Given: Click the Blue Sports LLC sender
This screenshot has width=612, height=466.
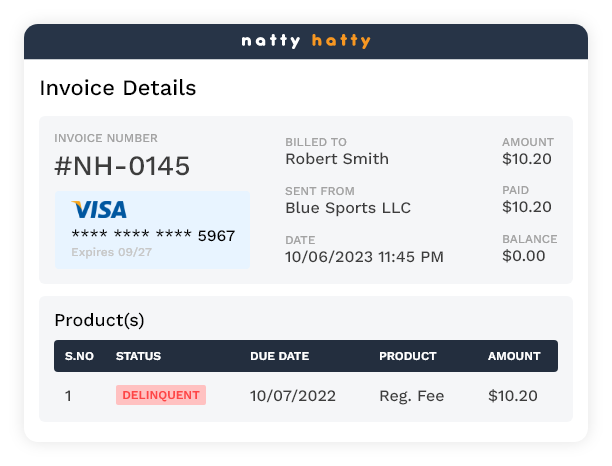Looking at the screenshot, I should pos(348,208).
